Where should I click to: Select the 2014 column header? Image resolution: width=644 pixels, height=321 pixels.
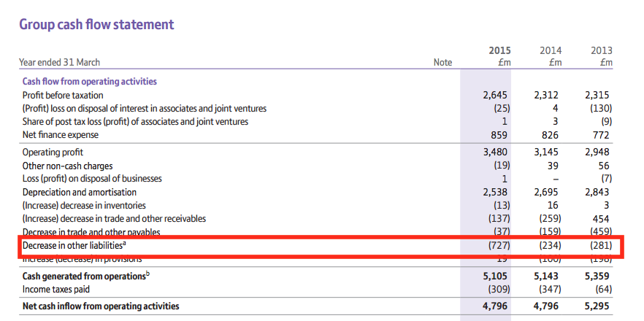pos(551,50)
